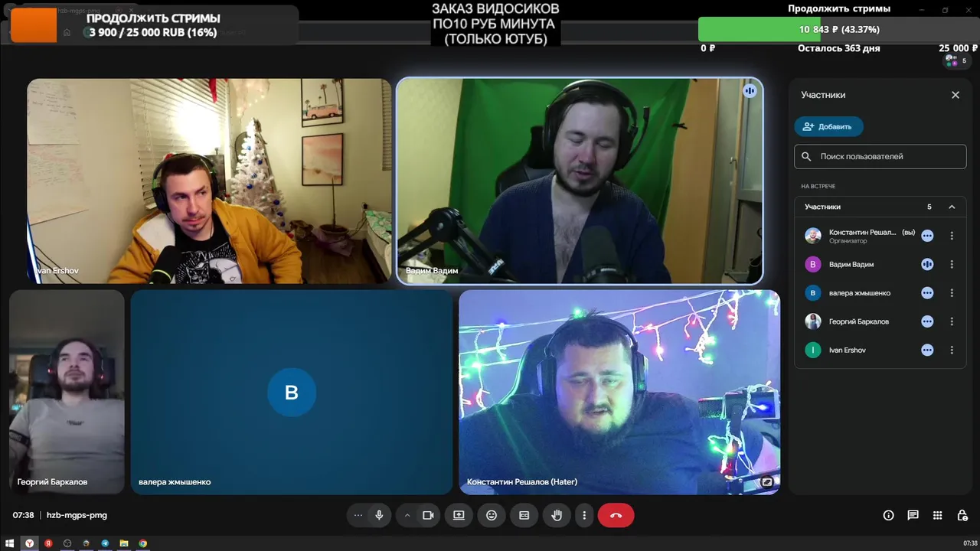Open Yandex Browser in taskbar
This screenshot has height=551, width=980.
click(29, 543)
